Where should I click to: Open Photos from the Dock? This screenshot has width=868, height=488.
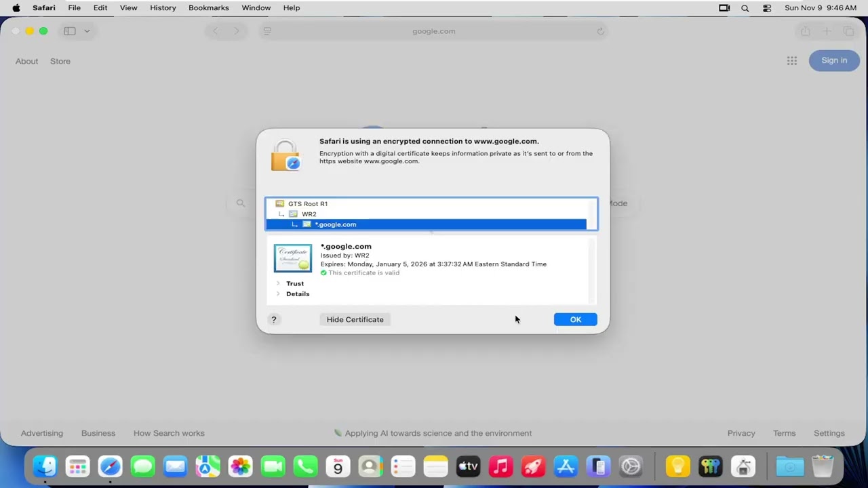[240, 466]
